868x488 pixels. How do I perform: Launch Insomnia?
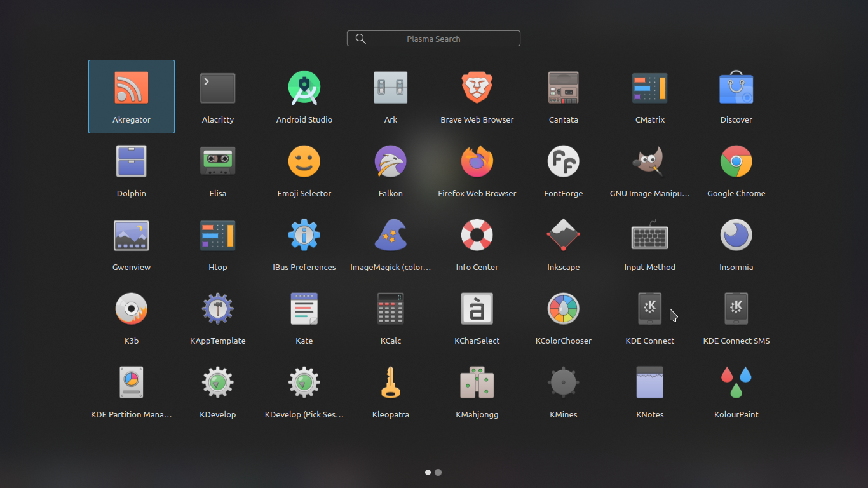pyautogui.click(x=736, y=244)
